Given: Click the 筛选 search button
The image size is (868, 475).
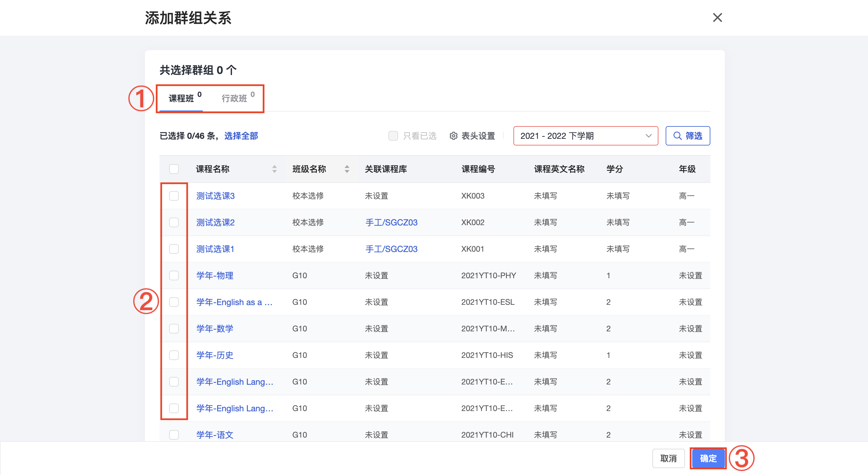Looking at the screenshot, I should 688,136.
